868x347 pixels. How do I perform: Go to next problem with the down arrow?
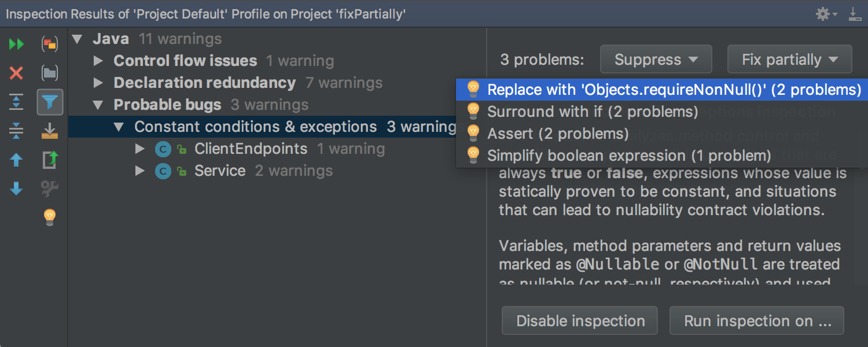(16, 189)
